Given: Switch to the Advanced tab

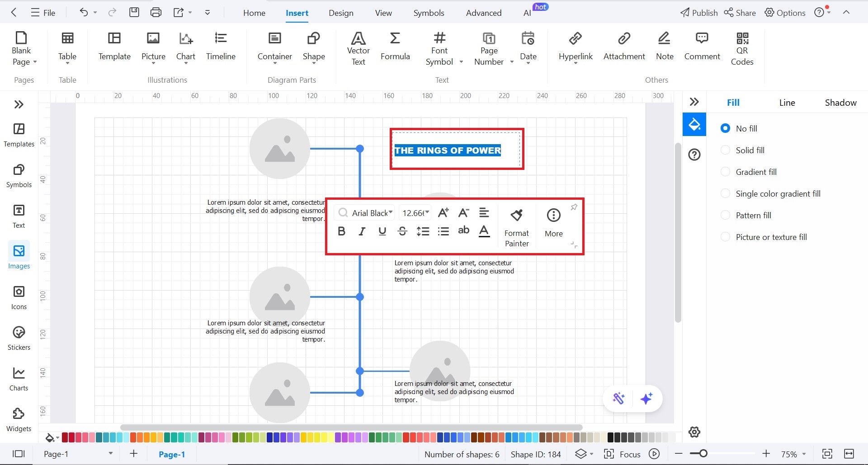Looking at the screenshot, I should pyautogui.click(x=484, y=13).
